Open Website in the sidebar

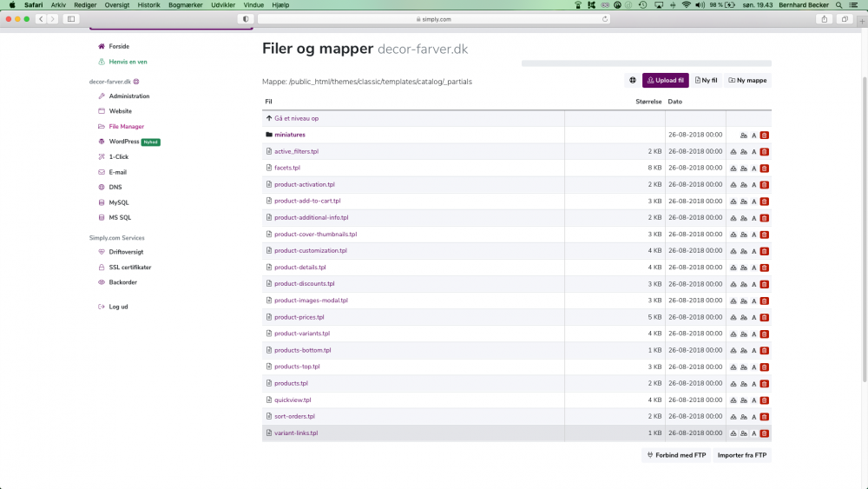(x=120, y=111)
